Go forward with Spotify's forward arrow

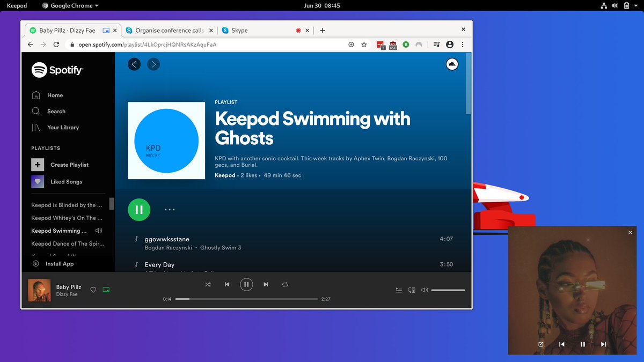153,64
